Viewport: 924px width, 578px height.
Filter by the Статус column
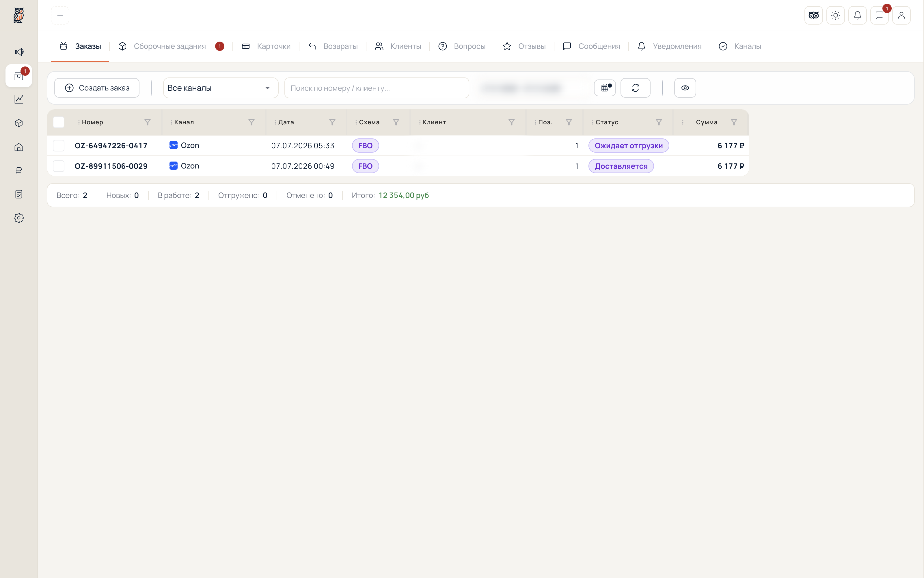(659, 122)
